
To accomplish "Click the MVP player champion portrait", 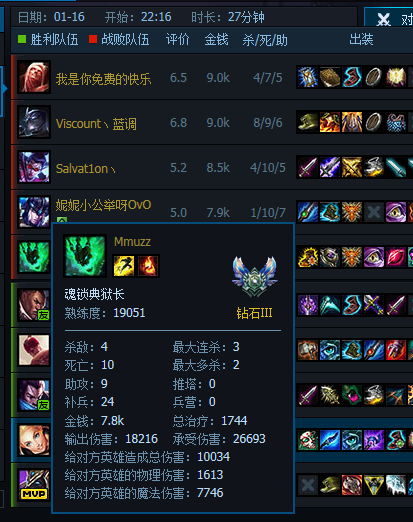I will pyautogui.click(x=34, y=484).
